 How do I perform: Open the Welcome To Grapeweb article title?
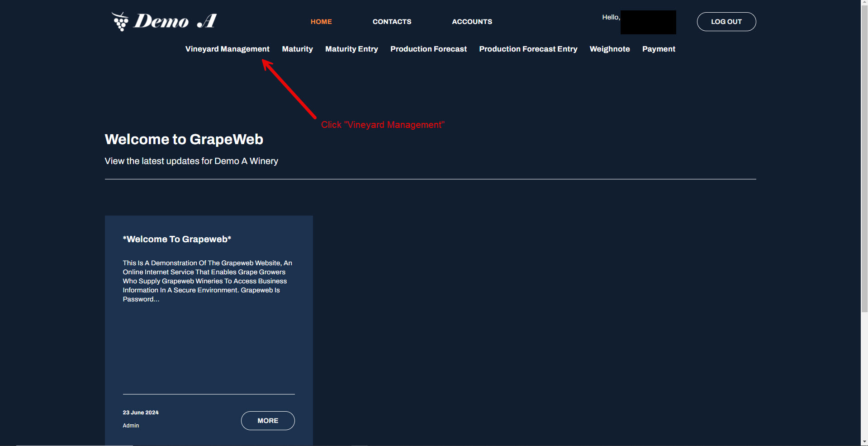pyautogui.click(x=177, y=239)
